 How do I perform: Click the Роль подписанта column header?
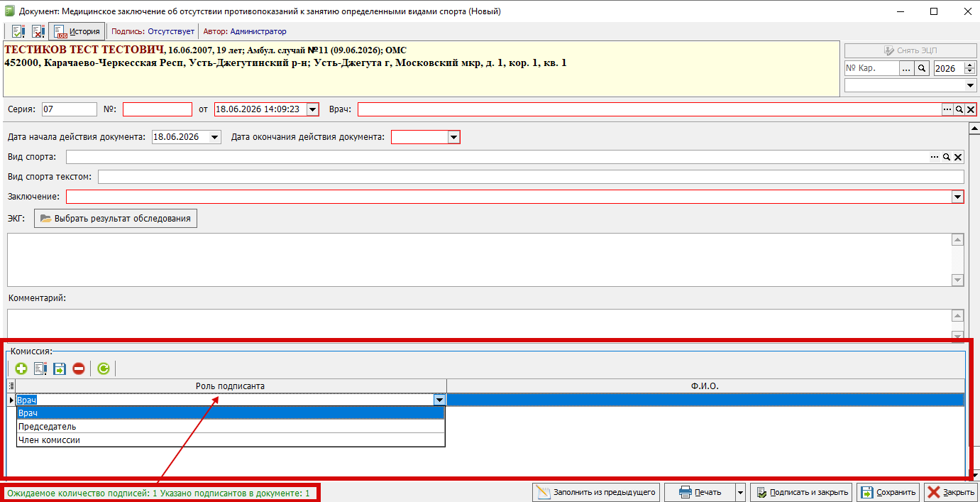pyautogui.click(x=231, y=386)
